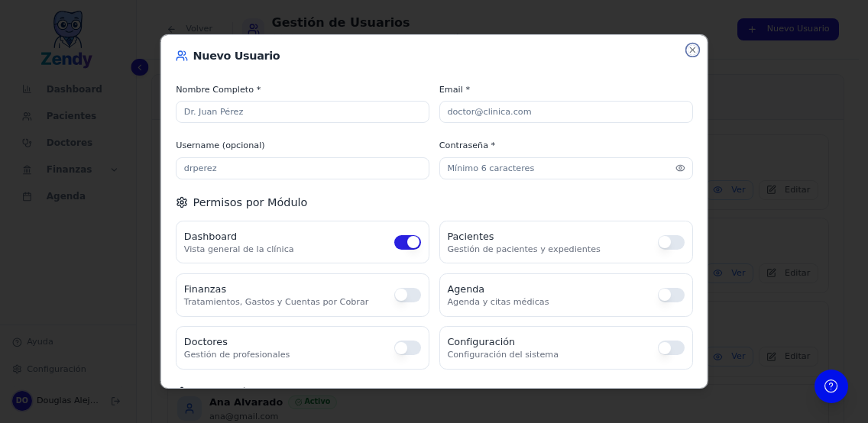Click the Nuevo Usuario button in the header
Screen dimensions: 868x423
coord(788,29)
